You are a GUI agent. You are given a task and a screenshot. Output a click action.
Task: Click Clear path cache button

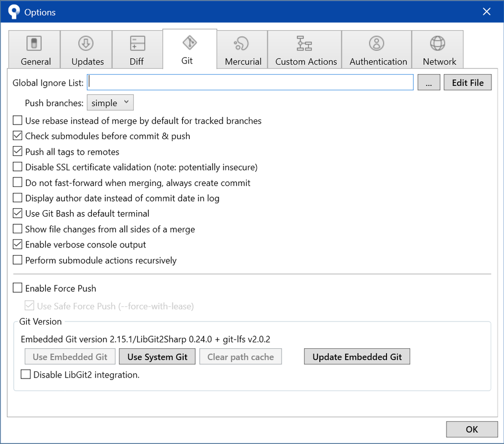click(x=241, y=356)
